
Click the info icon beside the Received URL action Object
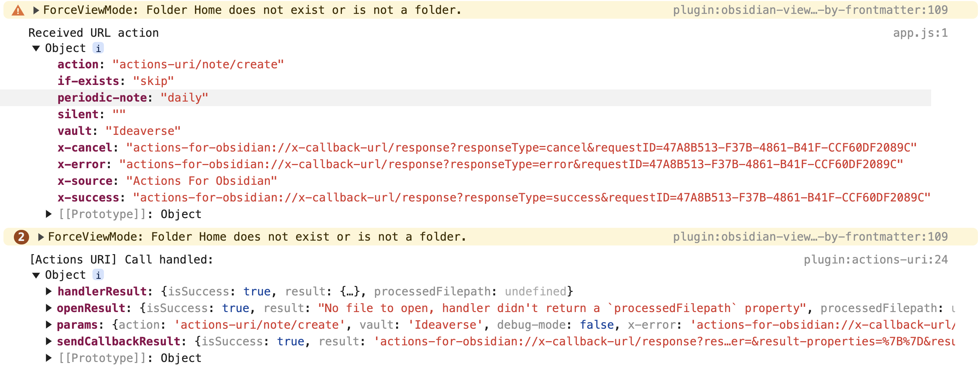point(98,49)
